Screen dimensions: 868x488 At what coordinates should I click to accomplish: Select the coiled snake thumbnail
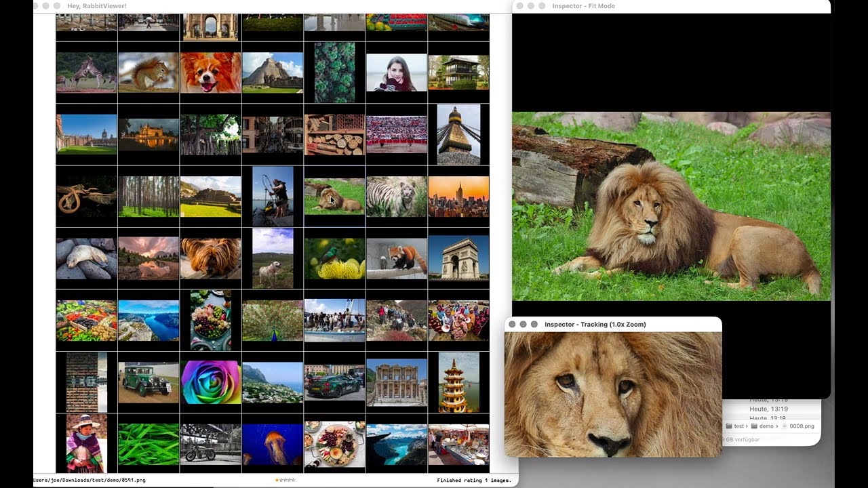click(86, 197)
